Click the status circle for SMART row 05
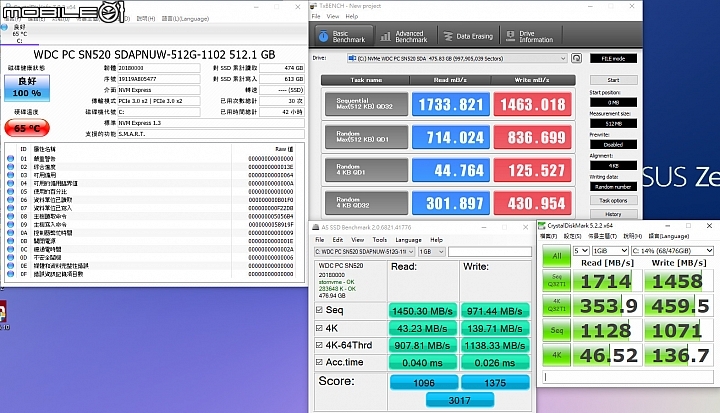 11,192
